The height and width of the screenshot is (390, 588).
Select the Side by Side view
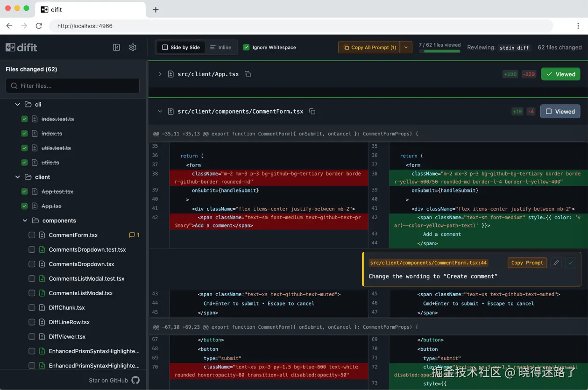tap(181, 47)
